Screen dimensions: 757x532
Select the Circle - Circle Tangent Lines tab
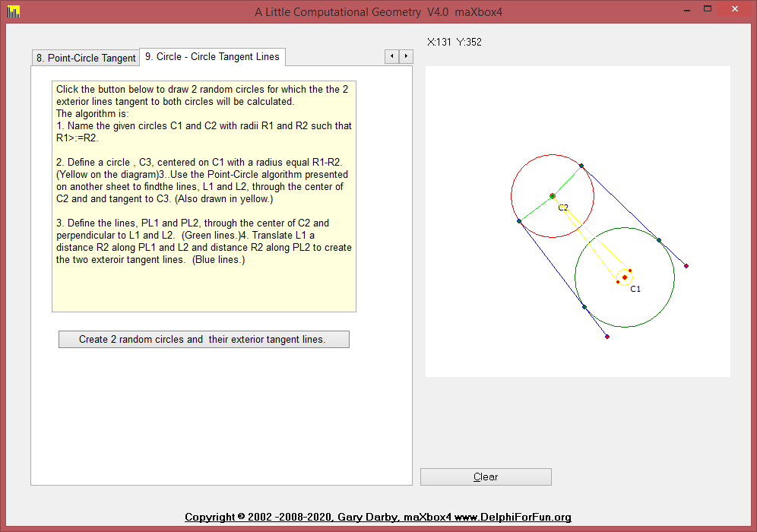point(213,57)
